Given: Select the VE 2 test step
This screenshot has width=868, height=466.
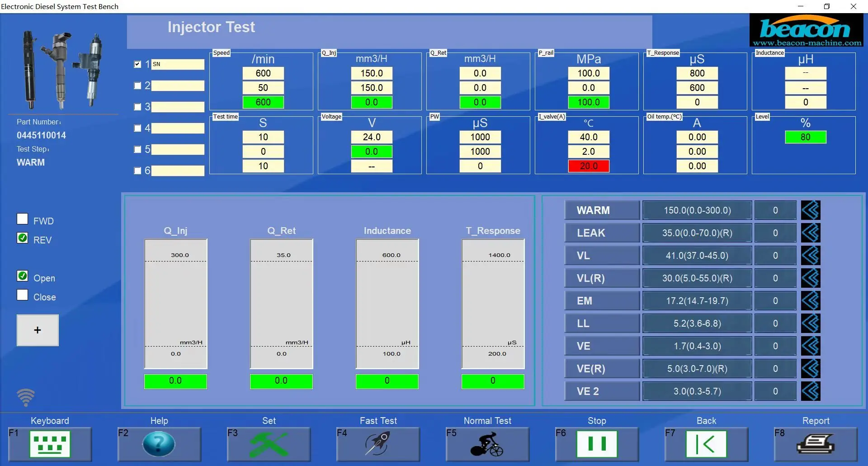Looking at the screenshot, I should [x=602, y=391].
